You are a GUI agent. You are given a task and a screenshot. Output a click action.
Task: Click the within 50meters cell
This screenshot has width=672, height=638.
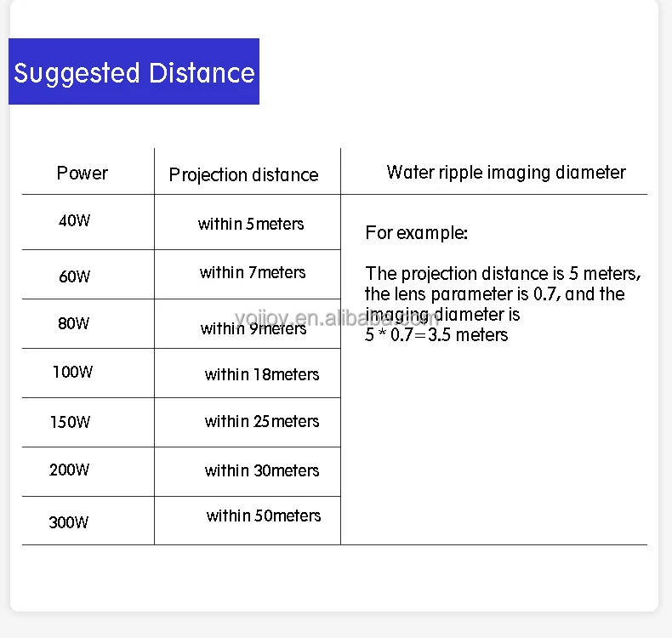click(x=264, y=516)
